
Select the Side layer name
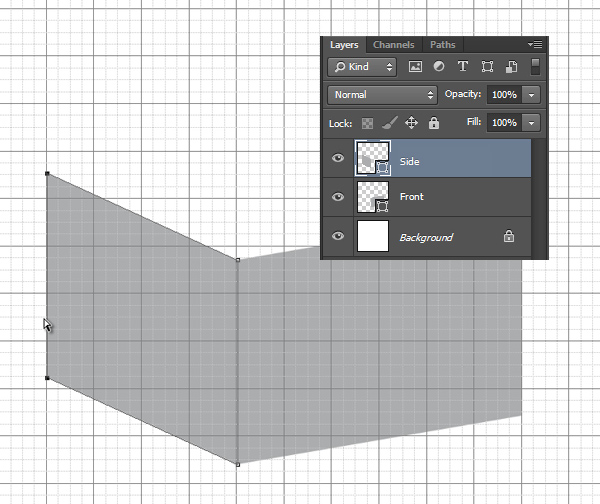[409, 161]
